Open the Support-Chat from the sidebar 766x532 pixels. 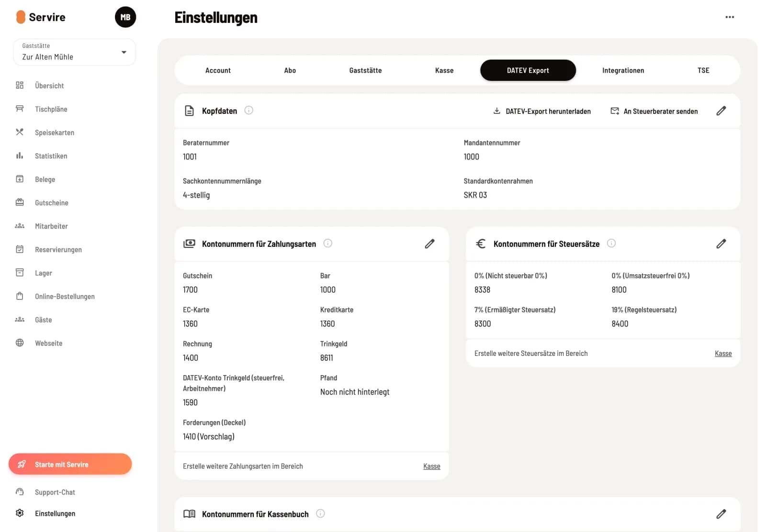click(55, 492)
